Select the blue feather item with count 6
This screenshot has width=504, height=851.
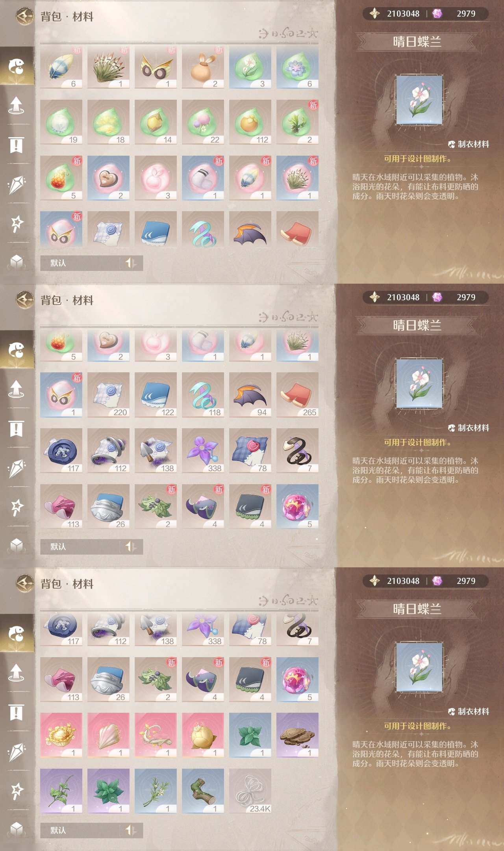pyautogui.click(x=61, y=67)
